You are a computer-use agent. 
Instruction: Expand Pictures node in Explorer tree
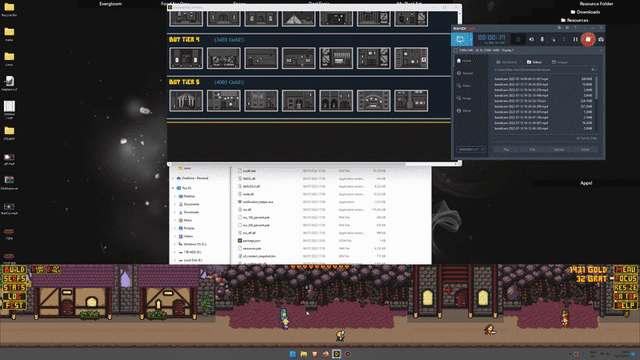point(176,228)
